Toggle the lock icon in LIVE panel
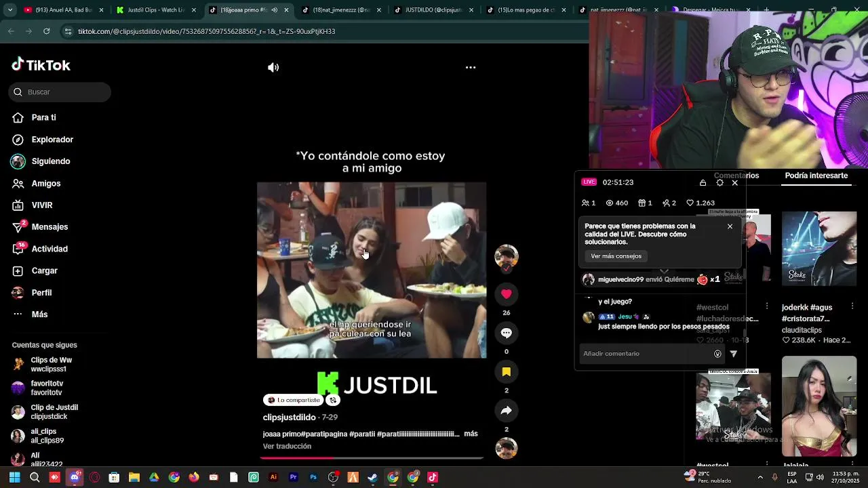Viewport: 868px width, 488px height. click(703, 182)
